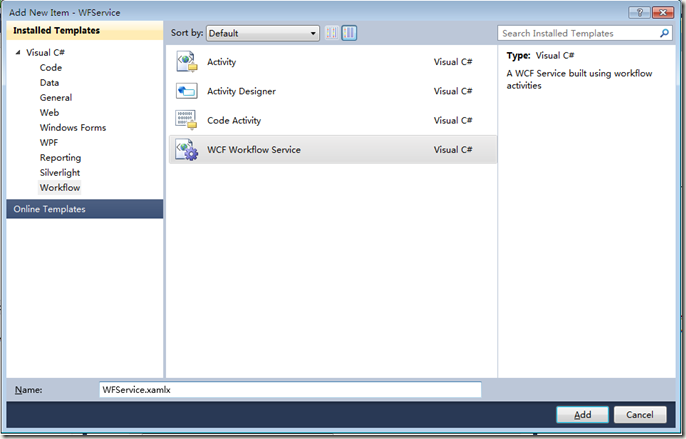Open the Installed Templates section
The image size is (686, 439).
click(x=85, y=30)
